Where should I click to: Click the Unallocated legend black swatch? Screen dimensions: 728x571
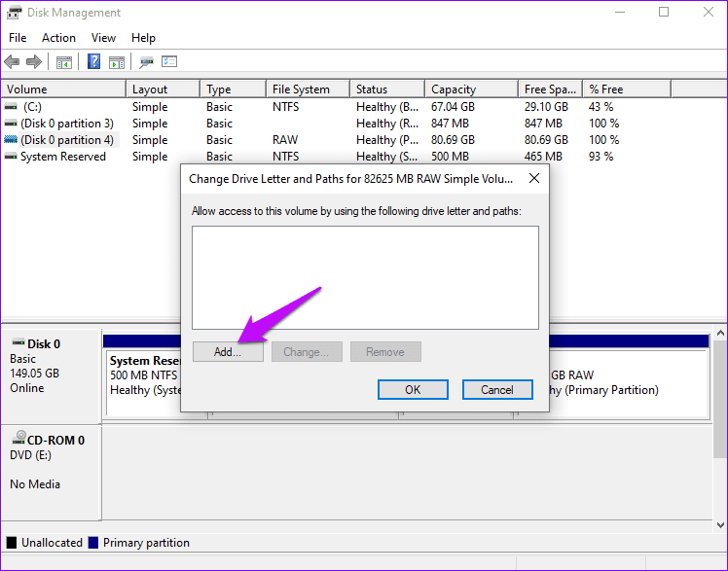coord(12,542)
